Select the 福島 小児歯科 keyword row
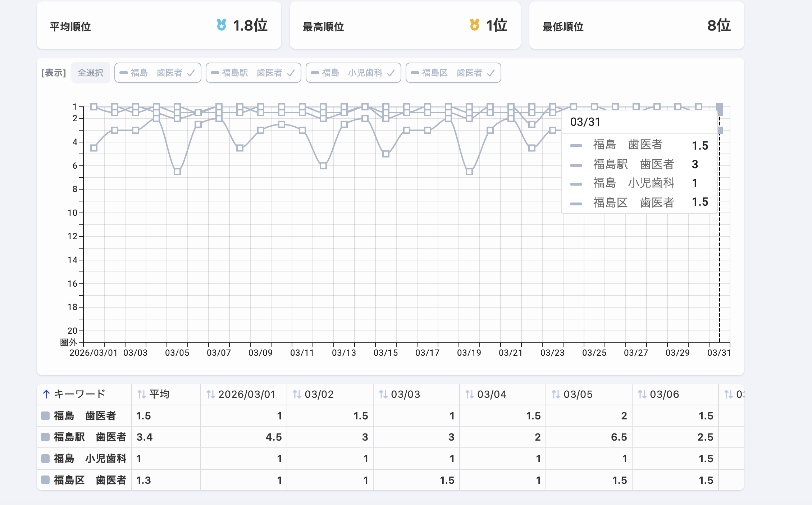 click(x=90, y=459)
